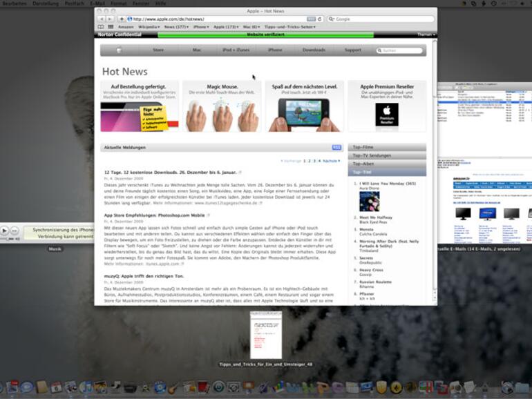This screenshot has height=399, width=532.
Task: Add bookmark with the plus button
Action: (122, 19)
